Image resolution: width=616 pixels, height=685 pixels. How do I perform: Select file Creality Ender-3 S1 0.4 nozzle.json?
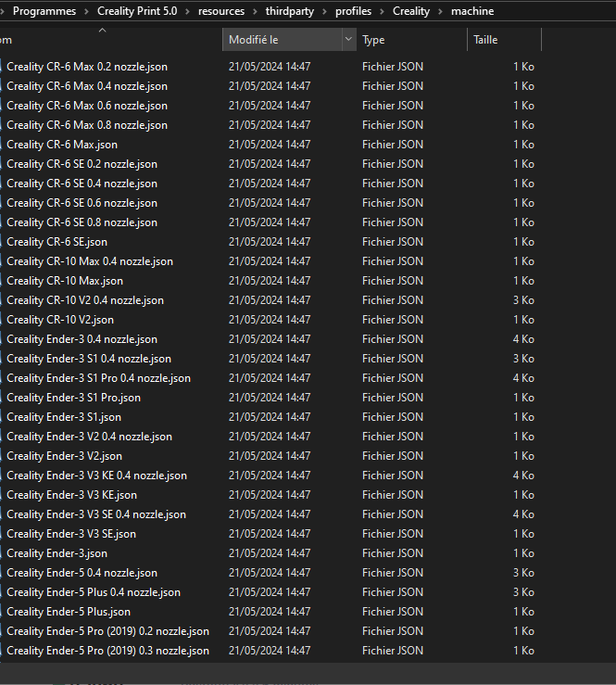point(89,358)
